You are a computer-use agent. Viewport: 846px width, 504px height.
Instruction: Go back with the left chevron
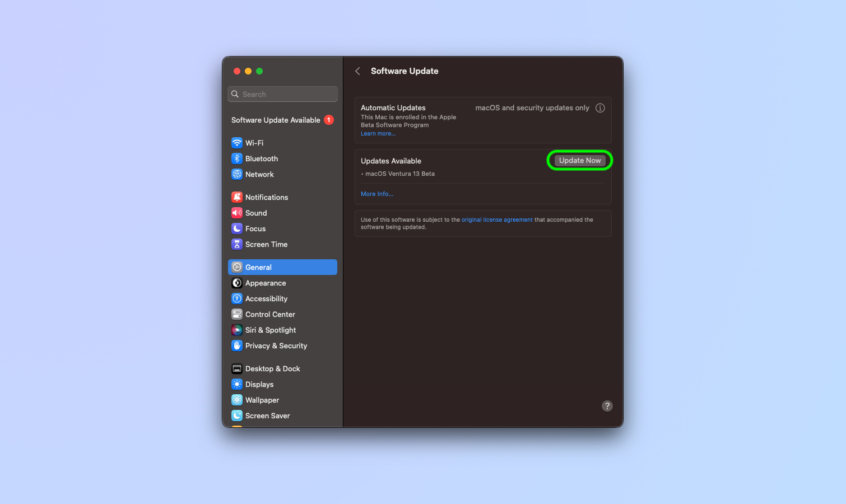[x=357, y=71]
